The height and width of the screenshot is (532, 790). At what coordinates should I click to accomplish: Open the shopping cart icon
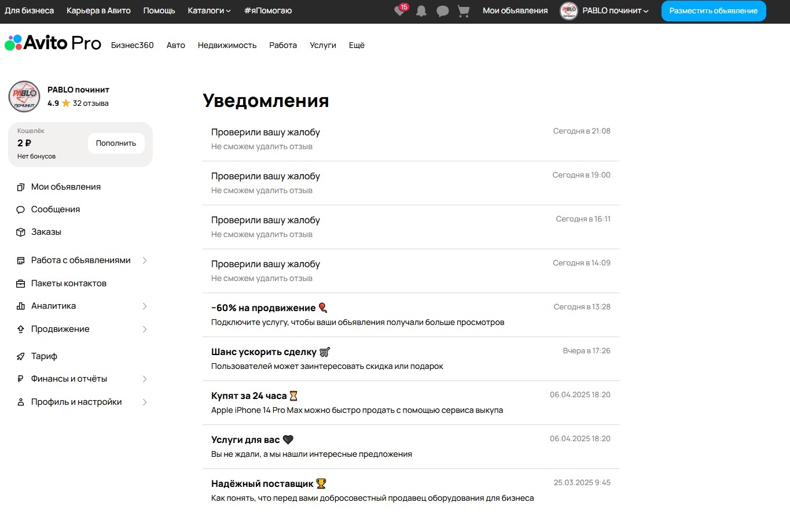click(x=464, y=11)
